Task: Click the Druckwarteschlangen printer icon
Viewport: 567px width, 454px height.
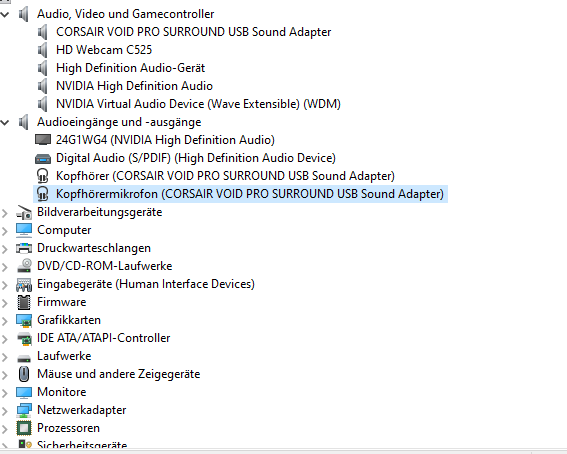Action: pyautogui.click(x=24, y=248)
